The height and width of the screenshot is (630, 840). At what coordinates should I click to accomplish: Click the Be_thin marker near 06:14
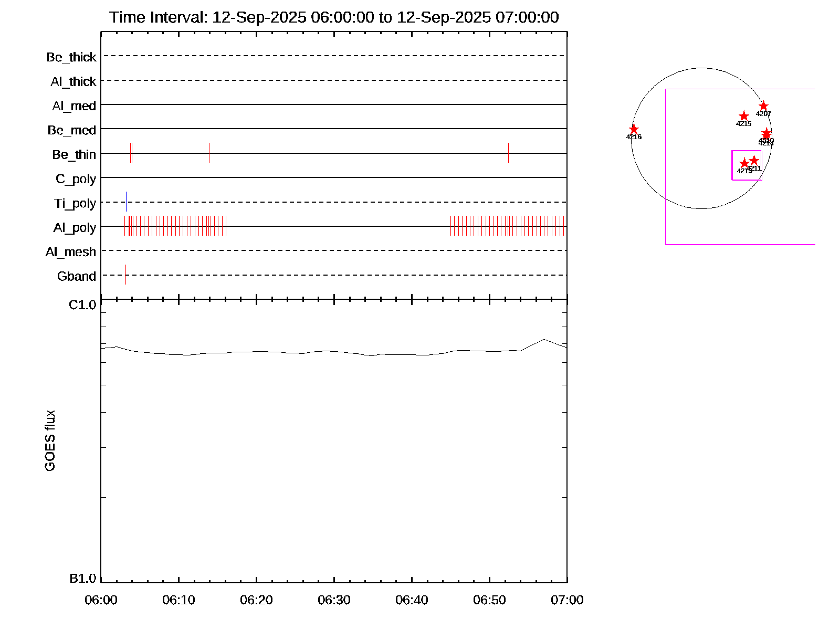click(x=209, y=153)
